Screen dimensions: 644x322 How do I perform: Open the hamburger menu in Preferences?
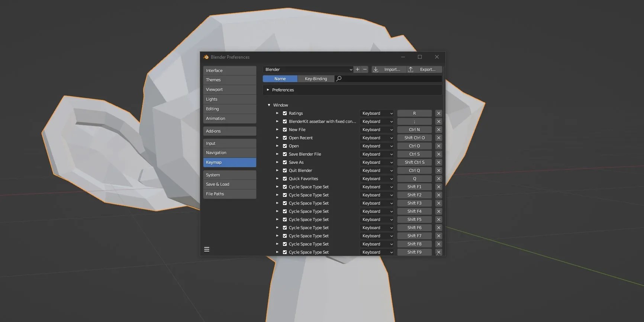pos(207,249)
